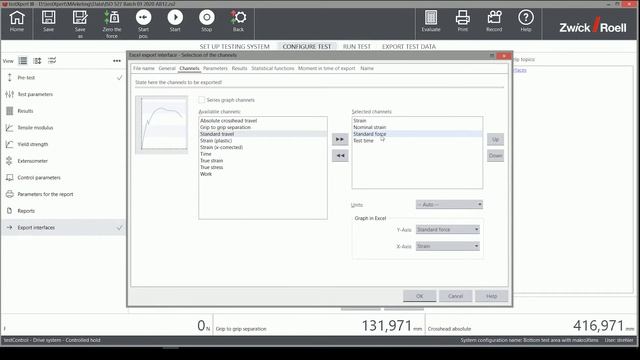This screenshot has width=640, height=360.
Task: Open Extensometer in the sidebar
Action: (63, 161)
